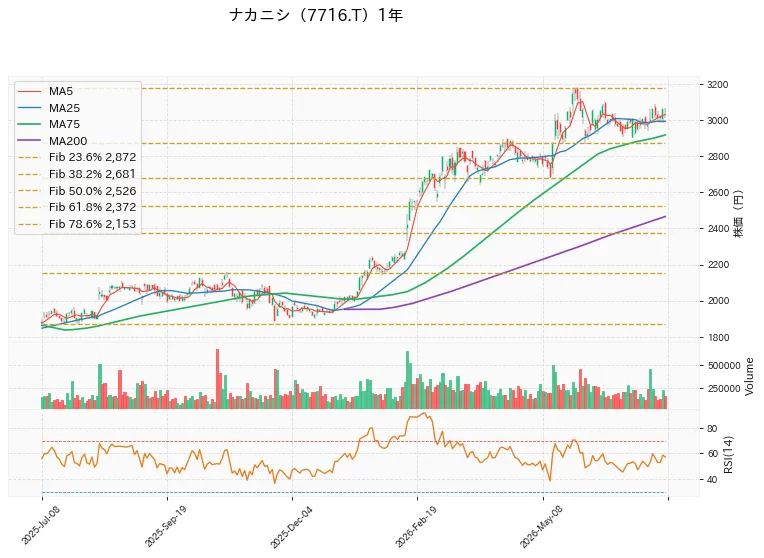Click the 株価（円） price axis label
The height and width of the screenshot is (558, 764).
coord(739,213)
